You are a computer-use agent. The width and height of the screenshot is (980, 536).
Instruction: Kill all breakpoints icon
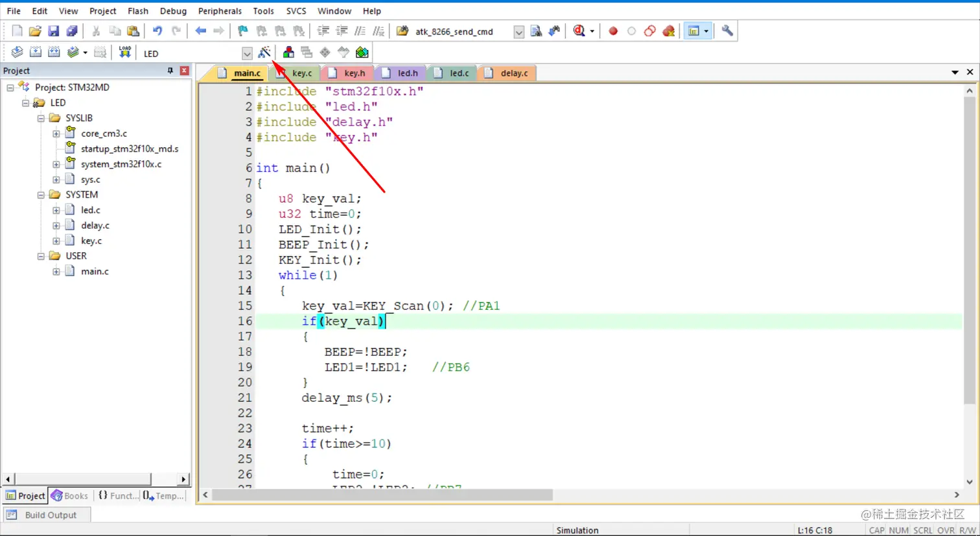[x=668, y=31]
